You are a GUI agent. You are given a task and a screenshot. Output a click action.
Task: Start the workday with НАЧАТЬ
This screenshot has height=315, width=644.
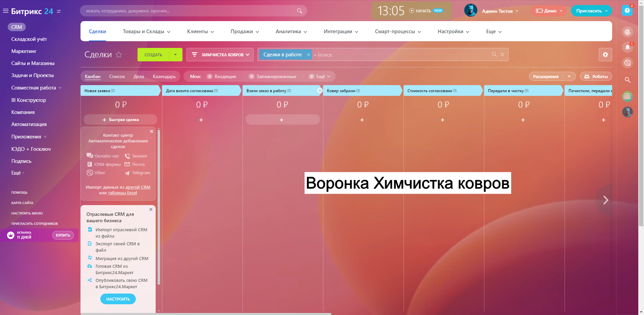420,11
